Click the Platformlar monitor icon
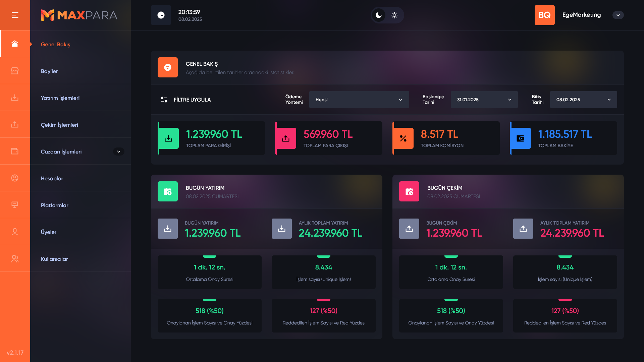Screen dimensions: 644x362 (x=15, y=205)
